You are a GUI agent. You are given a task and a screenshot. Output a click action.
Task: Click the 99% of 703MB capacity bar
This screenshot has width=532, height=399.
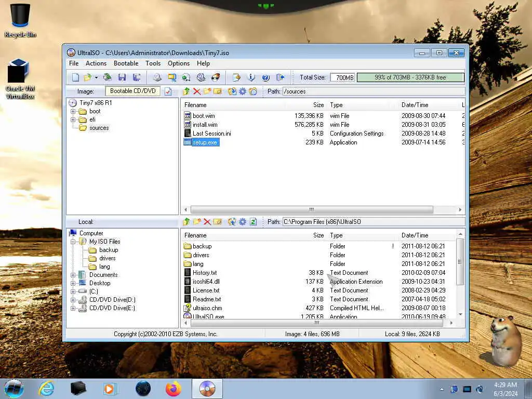(x=410, y=77)
